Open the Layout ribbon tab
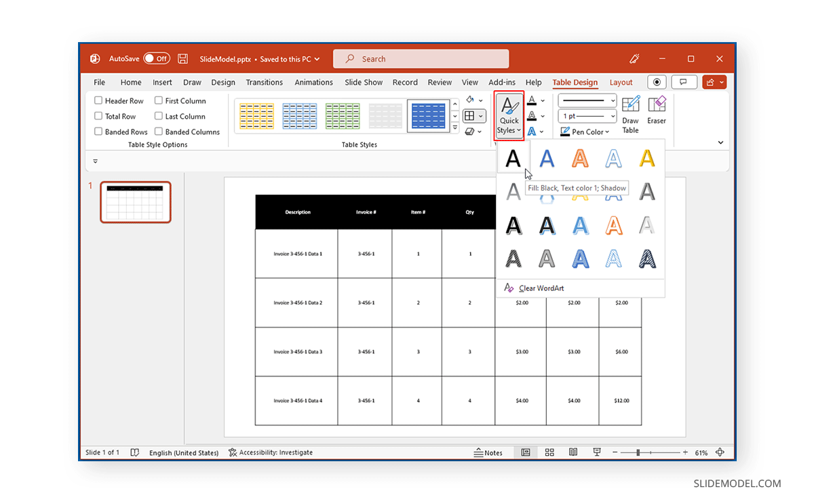The height and width of the screenshot is (504, 814). (621, 82)
